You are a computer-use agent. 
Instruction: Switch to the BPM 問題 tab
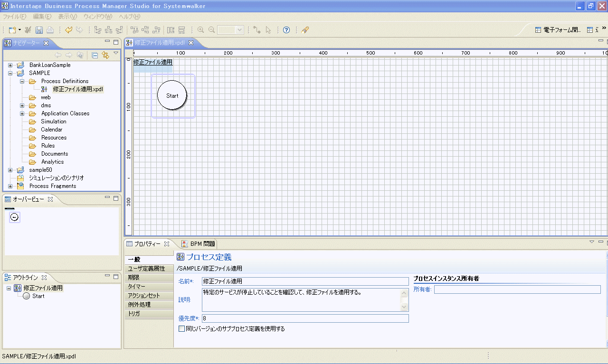click(x=199, y=244)
